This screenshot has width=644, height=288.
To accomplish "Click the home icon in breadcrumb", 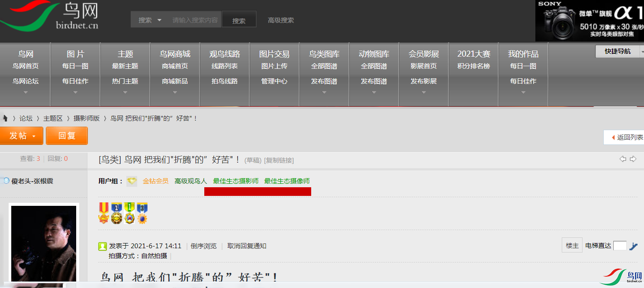I will [5, 118].
